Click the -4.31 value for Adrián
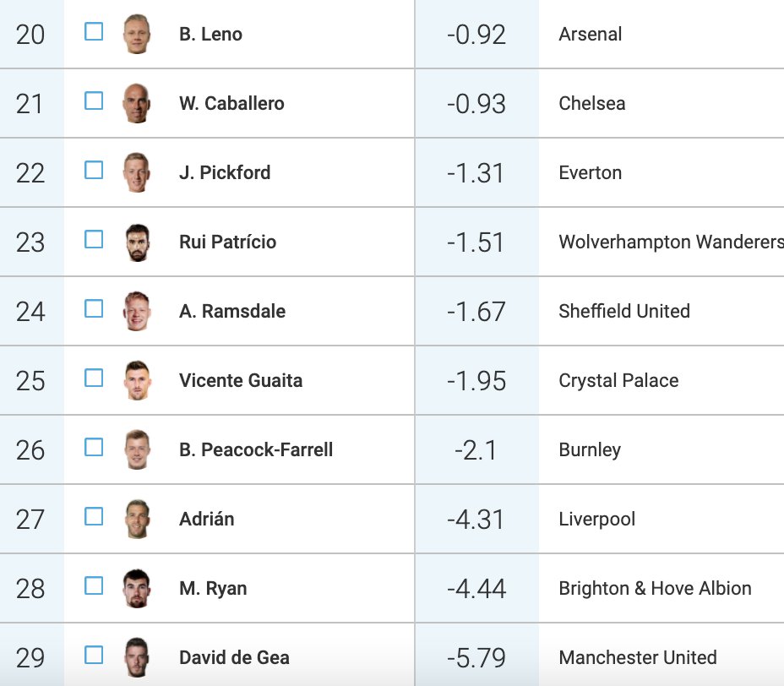The width and height of the screenshot is (784, 686). coord(476,520)
